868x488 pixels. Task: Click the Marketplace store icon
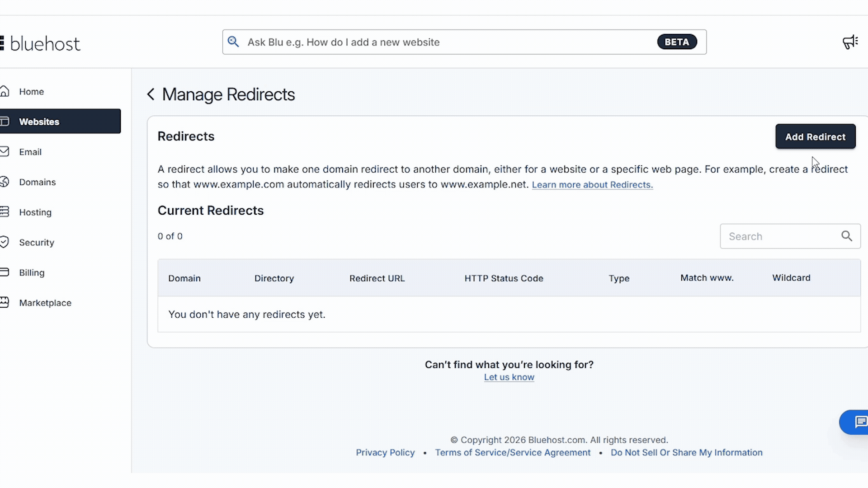coord(5,302)
